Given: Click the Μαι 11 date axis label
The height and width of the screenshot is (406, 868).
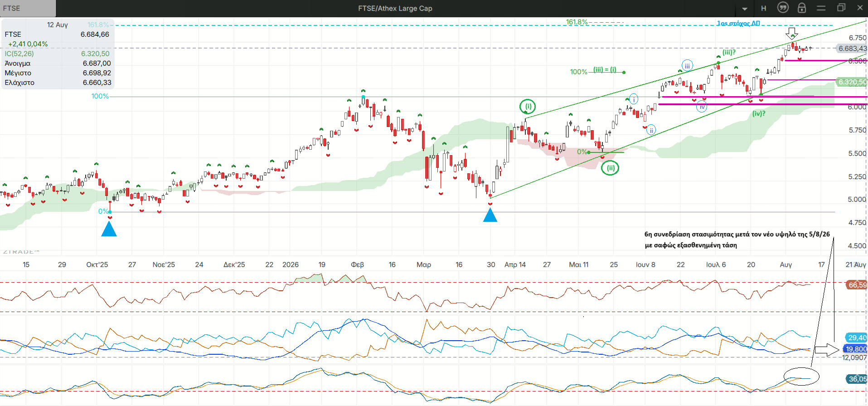Looking at the screenshot, I should click(x=579, y=264).
